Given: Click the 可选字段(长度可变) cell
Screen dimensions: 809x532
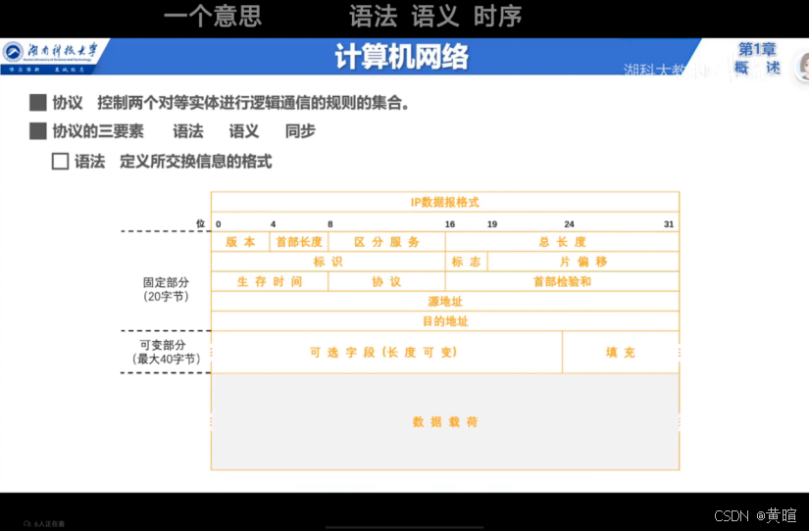Looking at the screenshot, I should point(386,352).
